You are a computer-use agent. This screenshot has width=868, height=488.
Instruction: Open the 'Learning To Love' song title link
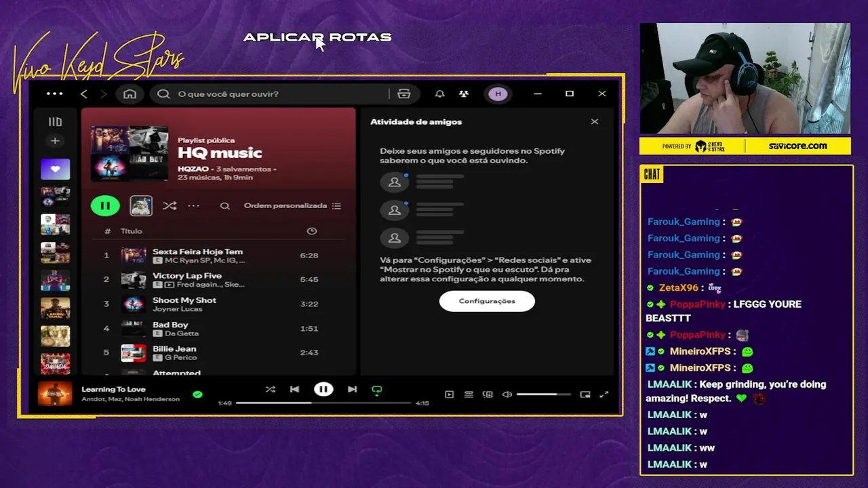click(113, 389)
